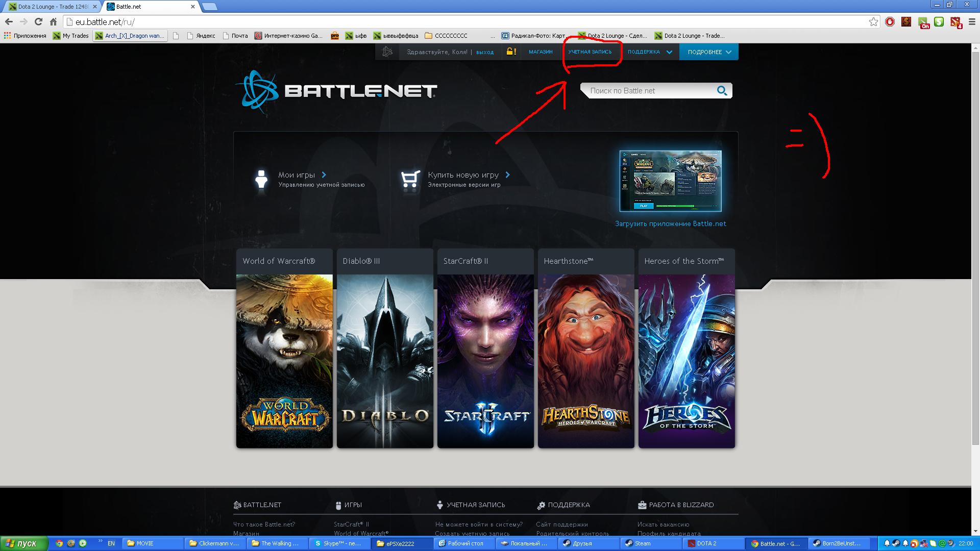Viewport: 980px width, 551px height.
Task: Open the Steam taskbar button
Action: click(x=652, y=543)
